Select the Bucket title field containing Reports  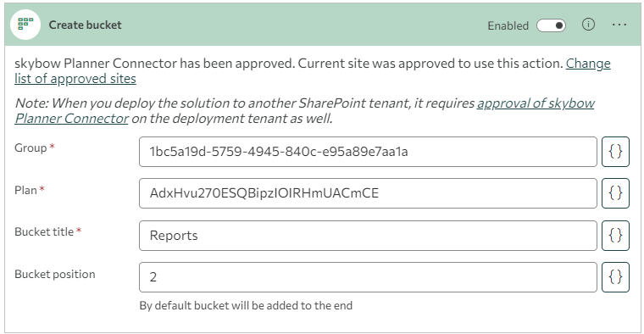tap(368, 236)
